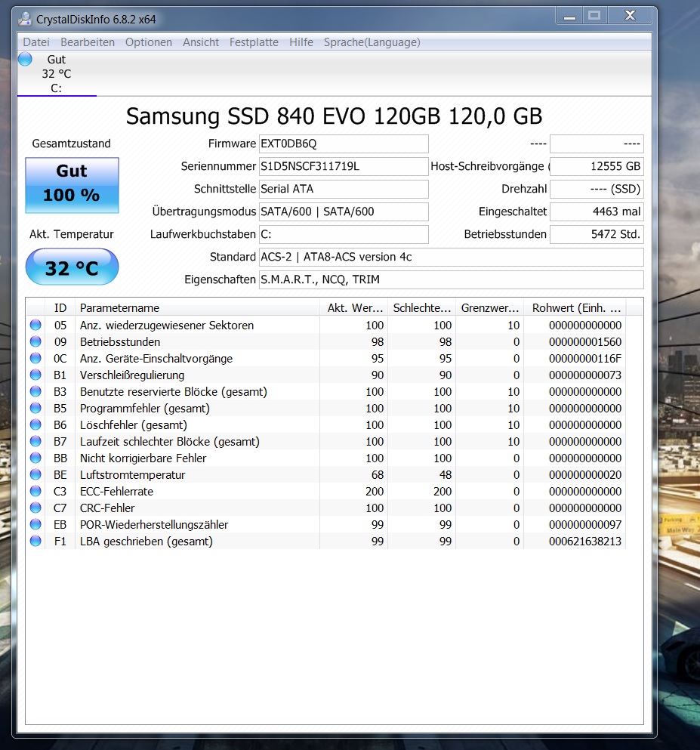Maximize the CrystalDiskInfo window
700x750 pixels.
tap(594, 16)
